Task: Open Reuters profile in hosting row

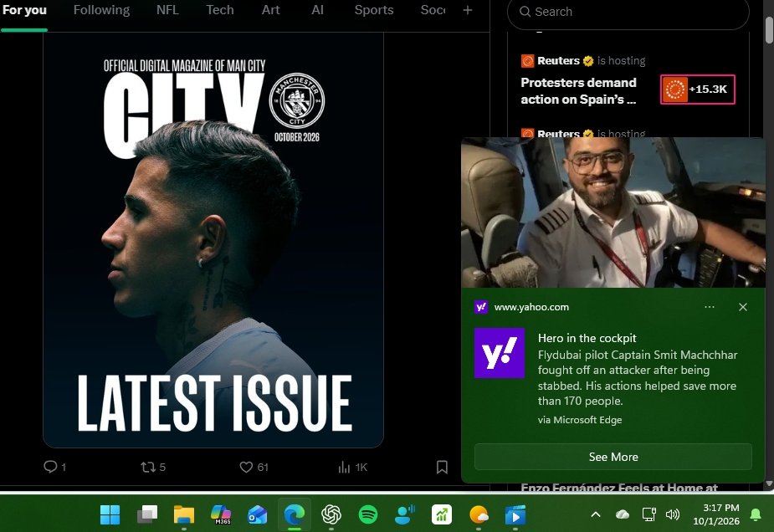Action: pos(558,61)
